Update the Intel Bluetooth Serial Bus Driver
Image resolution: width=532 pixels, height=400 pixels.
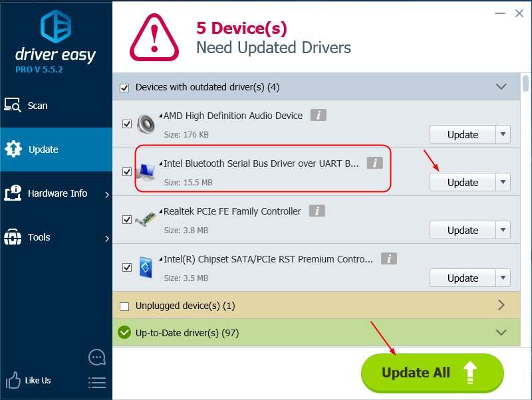pos(463,182)
